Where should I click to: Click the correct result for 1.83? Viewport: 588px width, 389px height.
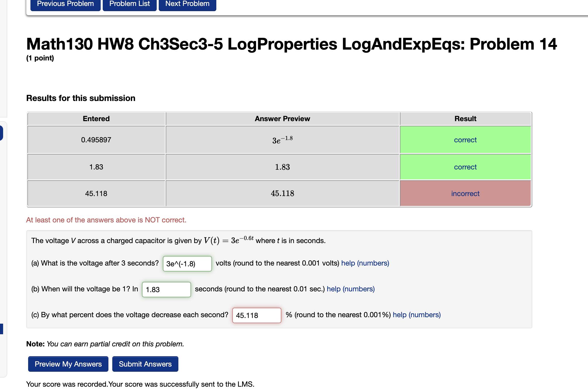[465, 167]
